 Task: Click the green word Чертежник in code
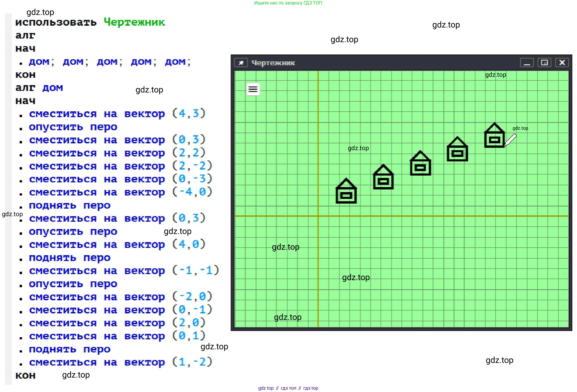(x=134, y=22)
